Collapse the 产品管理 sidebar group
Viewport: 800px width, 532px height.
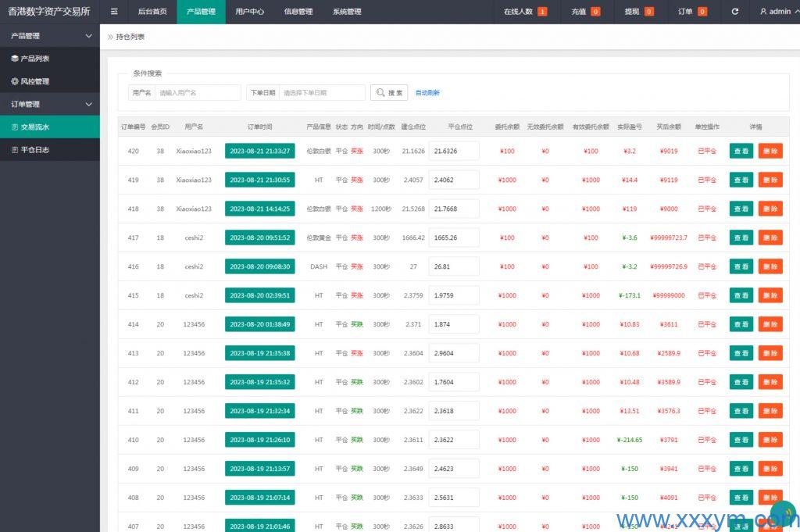88,36
